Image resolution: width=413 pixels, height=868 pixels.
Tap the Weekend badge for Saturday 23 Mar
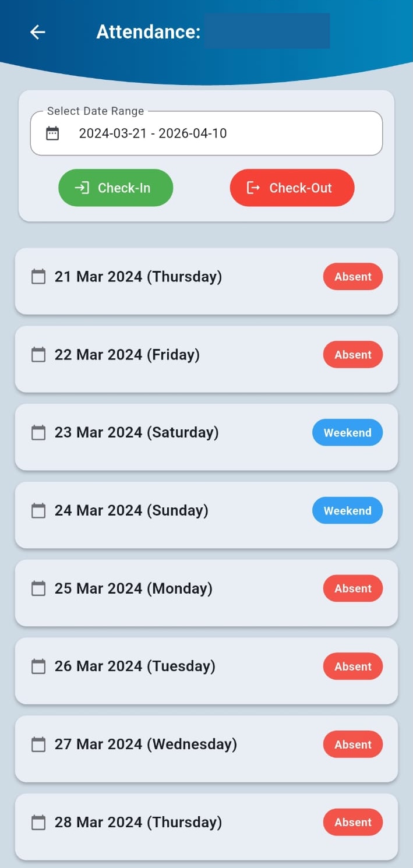pos(347,433)
